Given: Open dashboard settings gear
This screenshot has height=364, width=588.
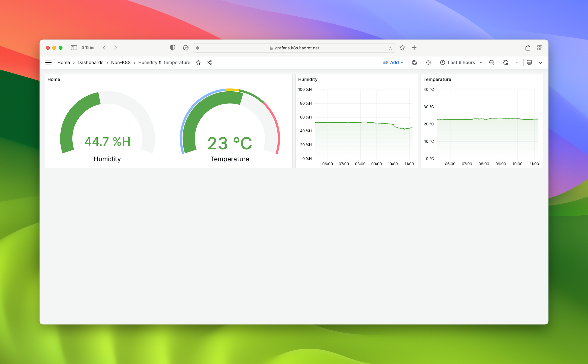Looking at the screenshot, I should pos(428,63).
